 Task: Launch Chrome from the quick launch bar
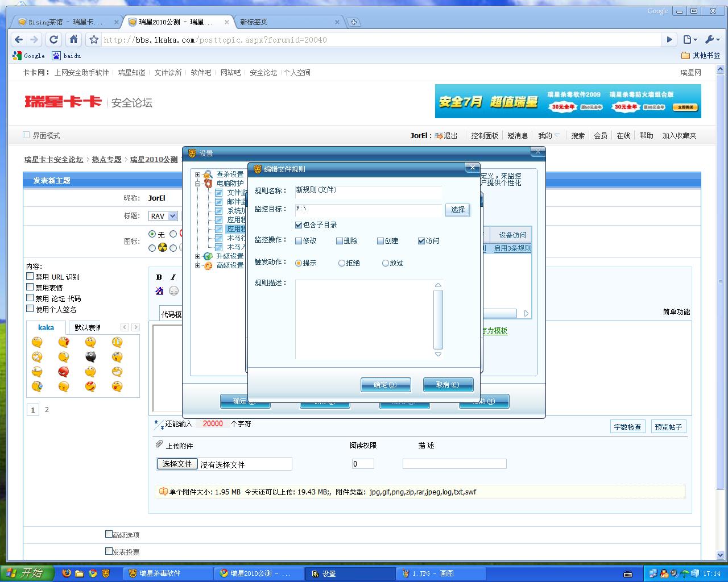pyautogui.click(x=93, y=573)
